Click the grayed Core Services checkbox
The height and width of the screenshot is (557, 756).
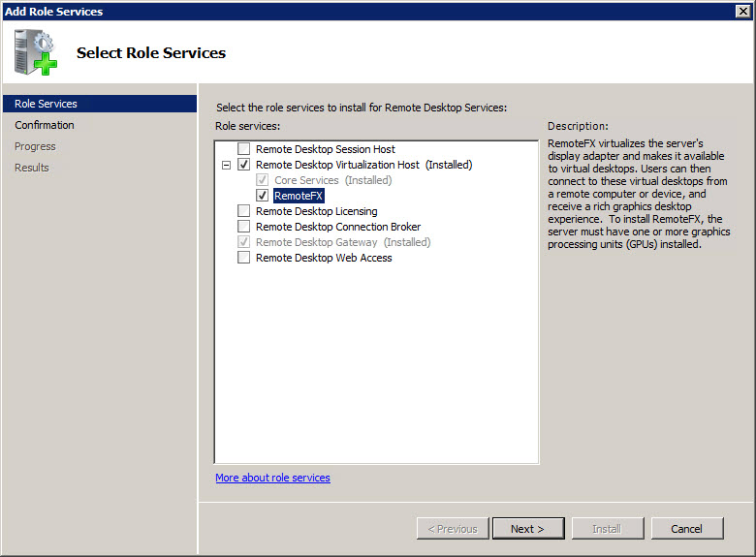click(x=263, y=180)
